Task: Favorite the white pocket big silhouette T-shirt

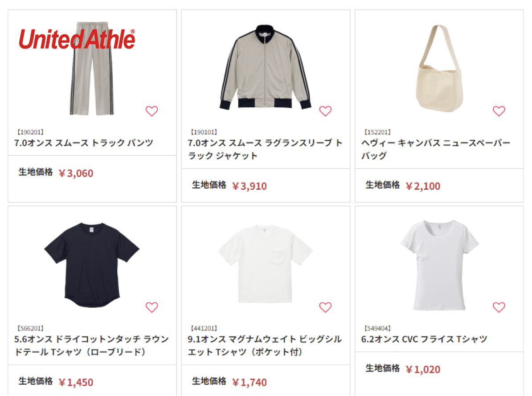Action: 325,307
